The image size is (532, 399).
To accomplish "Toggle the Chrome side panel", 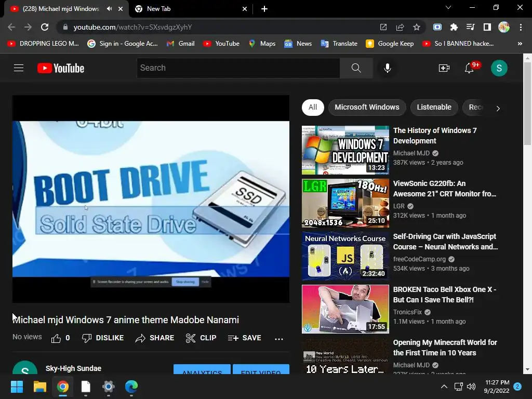I will click(487, 27).
